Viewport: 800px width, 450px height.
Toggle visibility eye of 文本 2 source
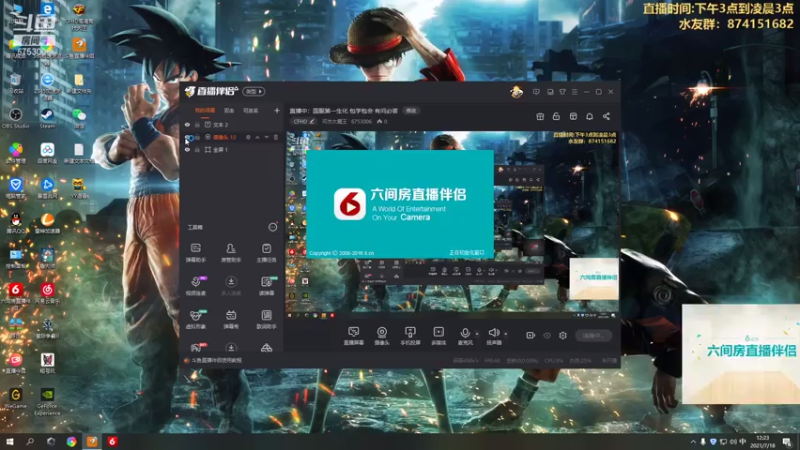[x=187, y=125]
